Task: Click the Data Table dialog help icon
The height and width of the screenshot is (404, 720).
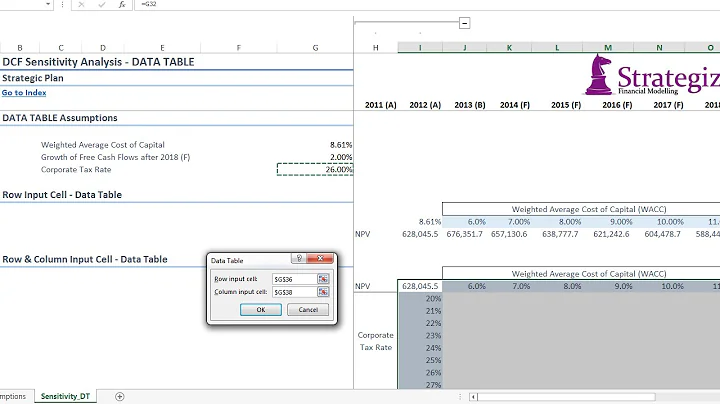Action: (x=299, y=258)
